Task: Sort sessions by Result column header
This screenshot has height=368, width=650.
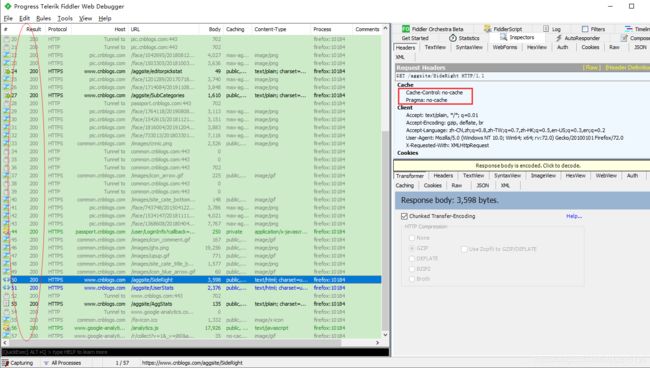Action: coord(33,29)
